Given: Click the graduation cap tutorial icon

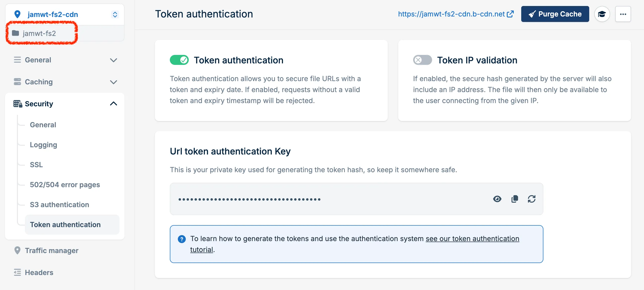Looking at the screenshot, I should (602, 14).
